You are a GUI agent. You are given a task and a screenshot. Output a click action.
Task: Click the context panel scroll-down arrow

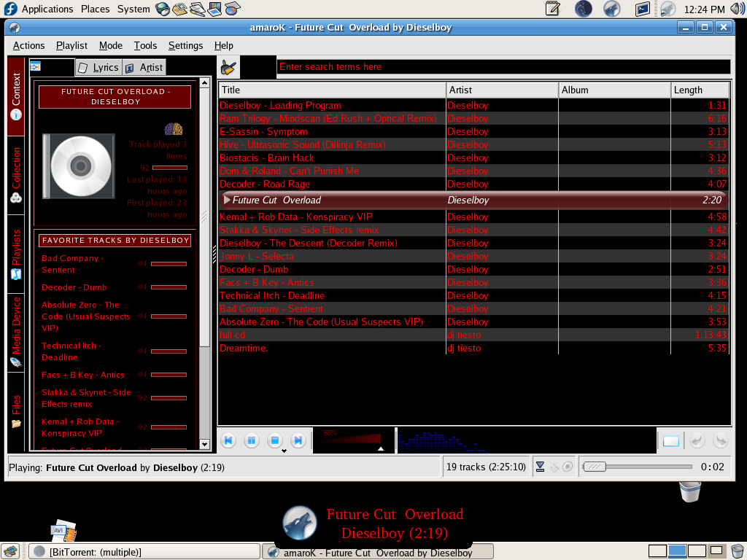tap(205, 444)
